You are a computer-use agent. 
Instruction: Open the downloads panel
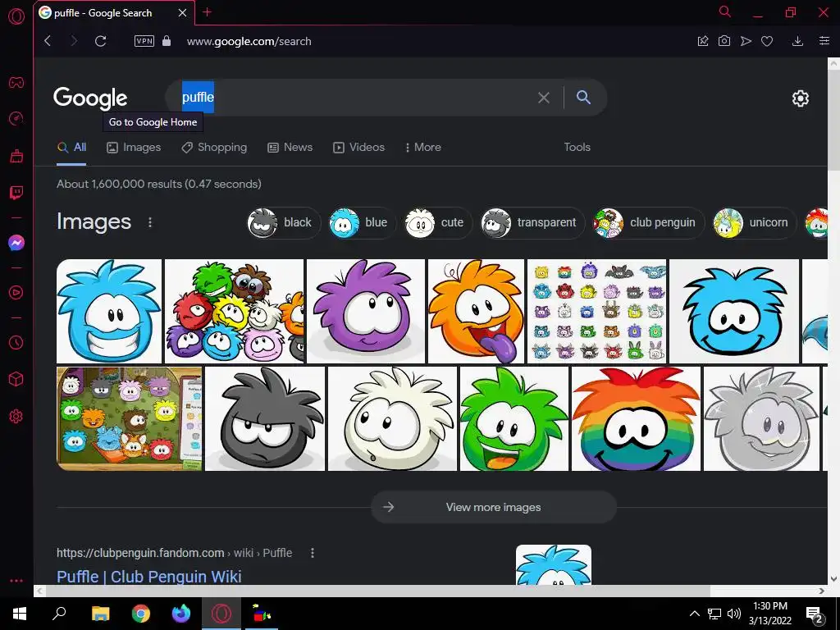point(797,41)
